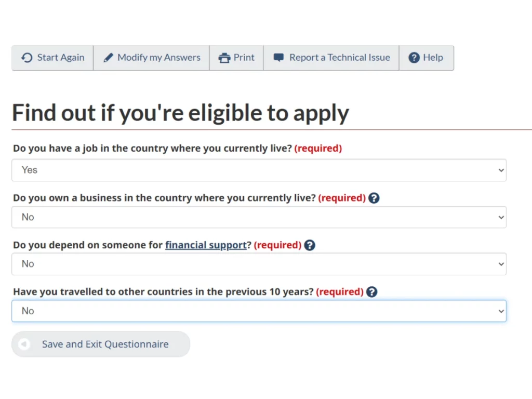Image resolution: width=532 pixels, height=399 pixels.
Task: Open help icon beside business ownership question
Action: pyautogui.click(x=374, y=198)
